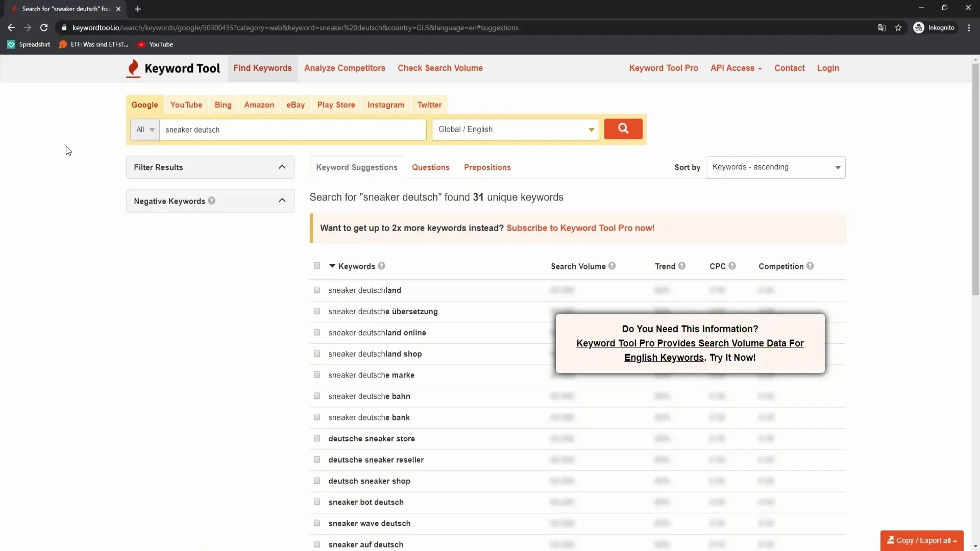Click the orange search magnifier button
Image resolution: width=980 pixels, height=551 pixels.
623,129
